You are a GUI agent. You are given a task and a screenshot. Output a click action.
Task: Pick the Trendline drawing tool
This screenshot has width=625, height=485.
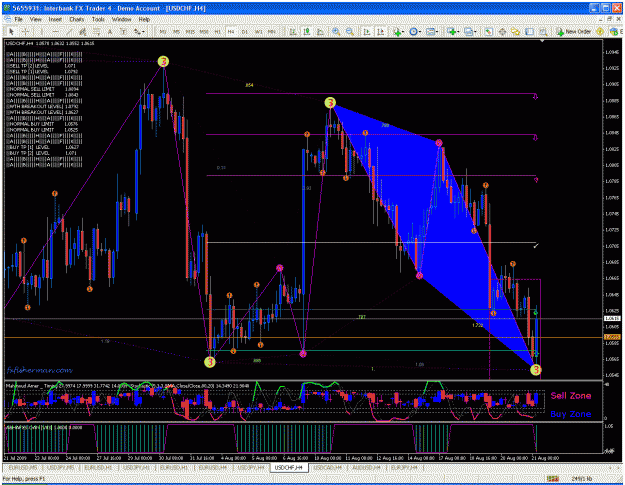click(69, 31)
